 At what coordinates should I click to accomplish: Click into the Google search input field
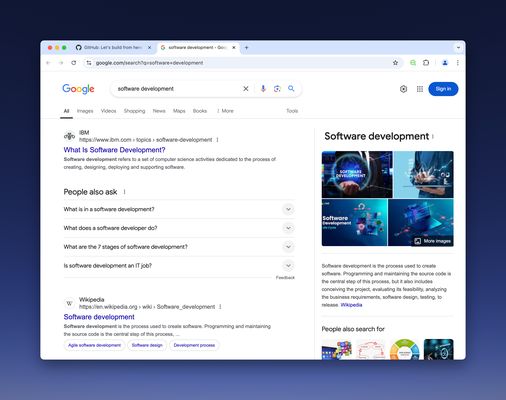click(178, 89)
